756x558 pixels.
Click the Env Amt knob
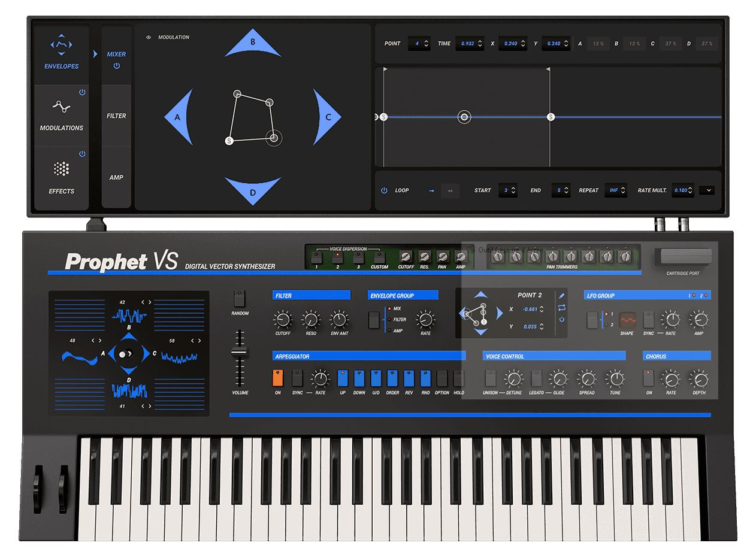tap(339, 320)
